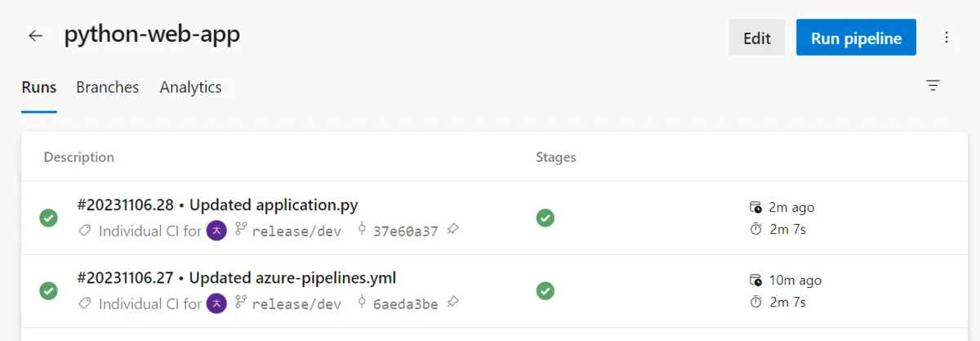The width and height of the screenshot is (980, 341).
Task: Click stage success icon for run 20231106.28
Action: tap(546, 218)
